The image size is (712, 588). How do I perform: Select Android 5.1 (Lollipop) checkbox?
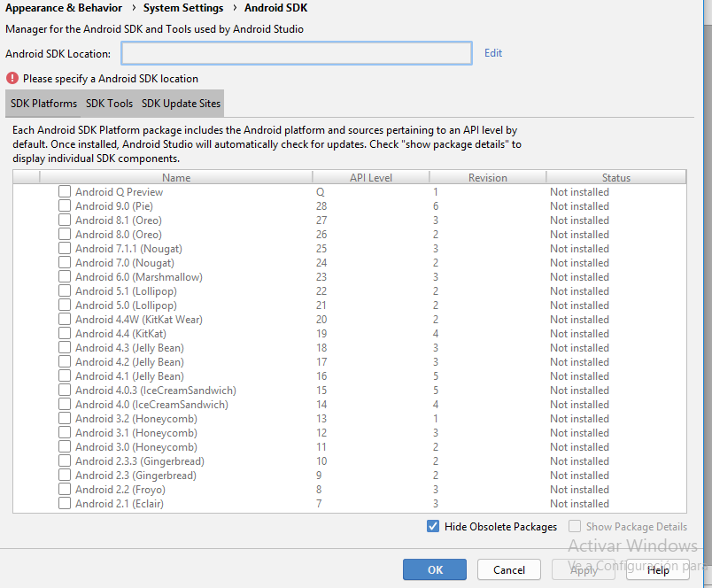tap(65, 290)
